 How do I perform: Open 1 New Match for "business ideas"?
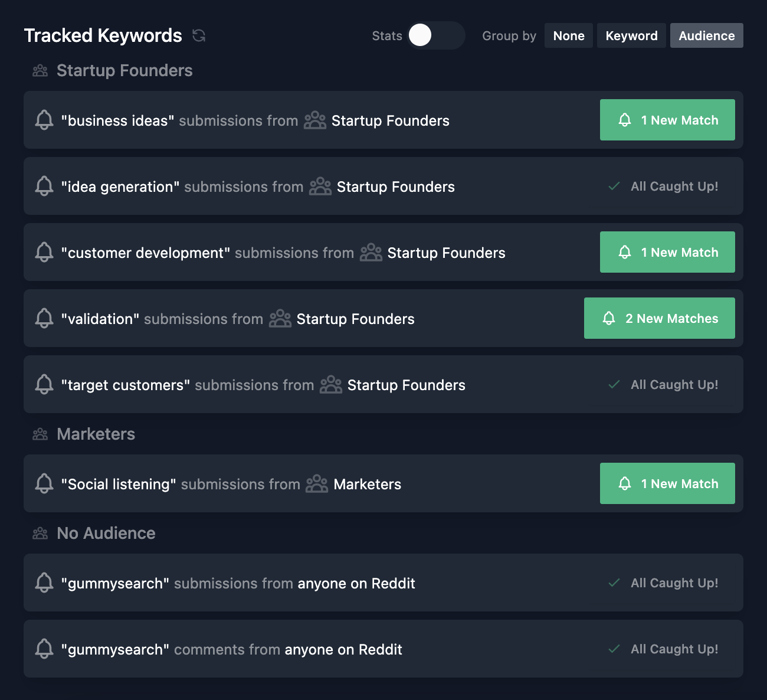667,120
